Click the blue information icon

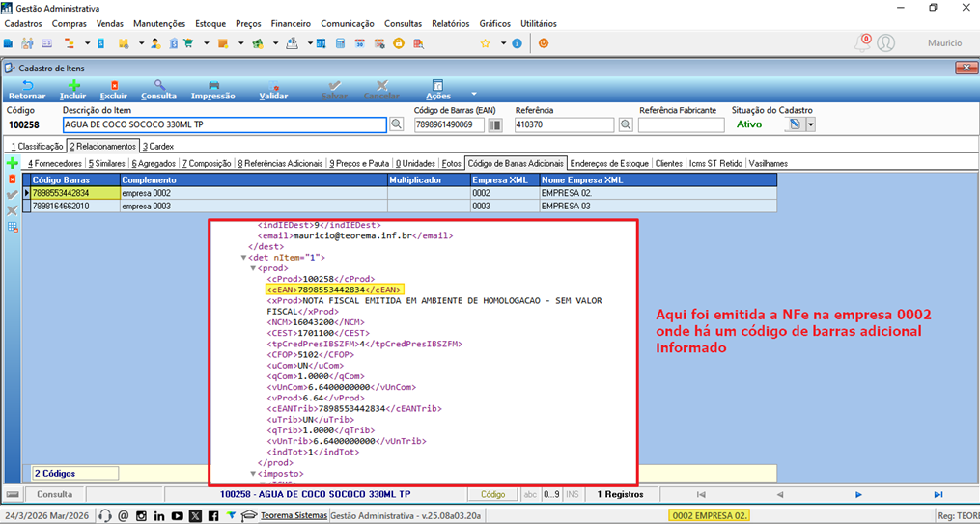click(517, 43)
